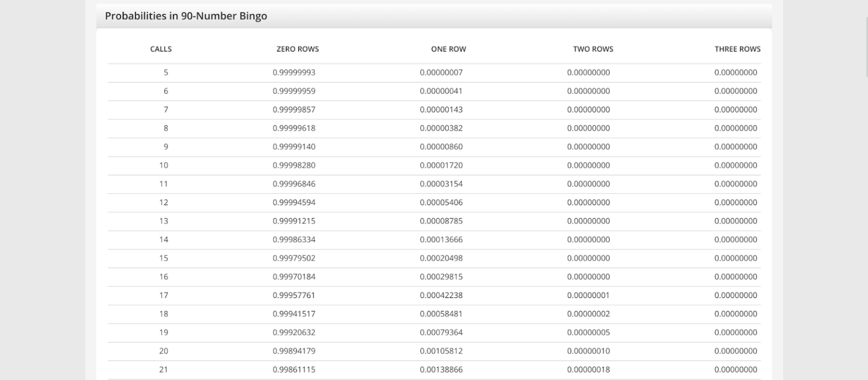The image size is (868, 380).
Task: Click the TWO ROWS column header
Action: pos(593,49)
